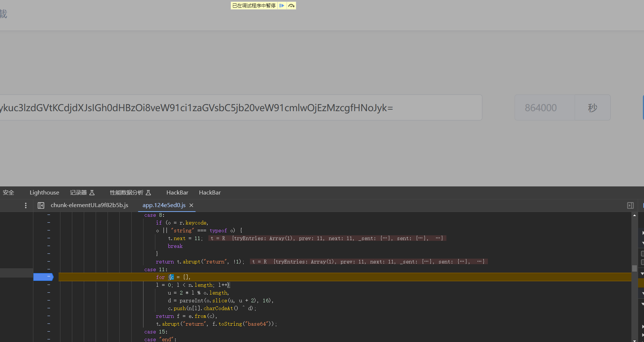
Task: Open the first HackBar tab
Action: [177, 192]
